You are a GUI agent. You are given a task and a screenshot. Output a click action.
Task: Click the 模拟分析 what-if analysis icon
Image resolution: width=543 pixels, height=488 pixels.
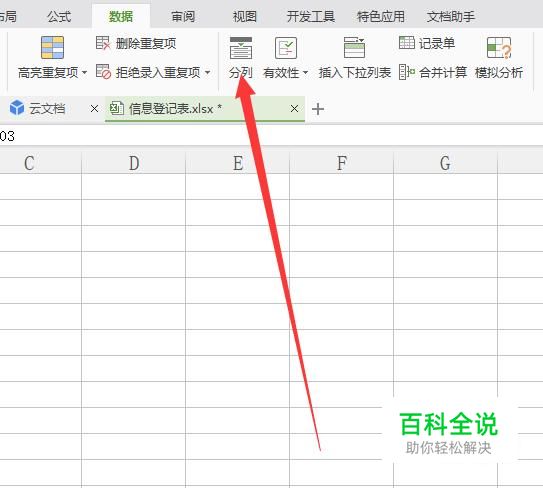point(499,48)
